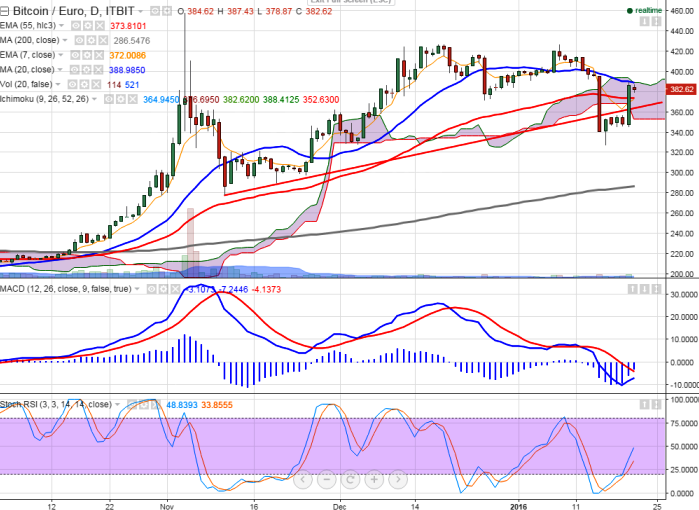The width and height of the screenshot is (699, 510).
Task: Move the MACD pane down
Action: pyautogui.click(x=645, y=289)
